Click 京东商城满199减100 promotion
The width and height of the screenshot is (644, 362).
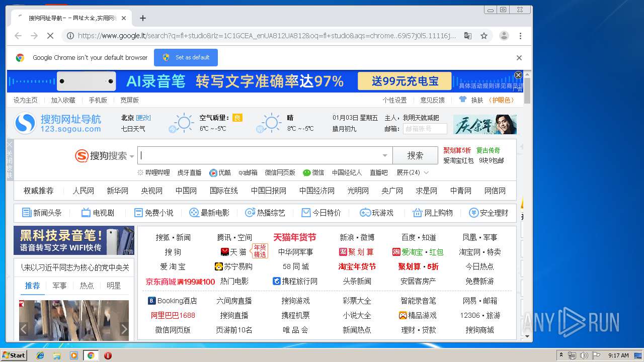point(180,282)
